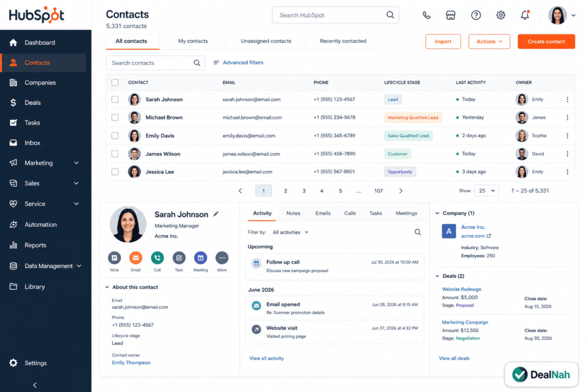Open the Emails tab
588x392 pixels.
[323, 214]
